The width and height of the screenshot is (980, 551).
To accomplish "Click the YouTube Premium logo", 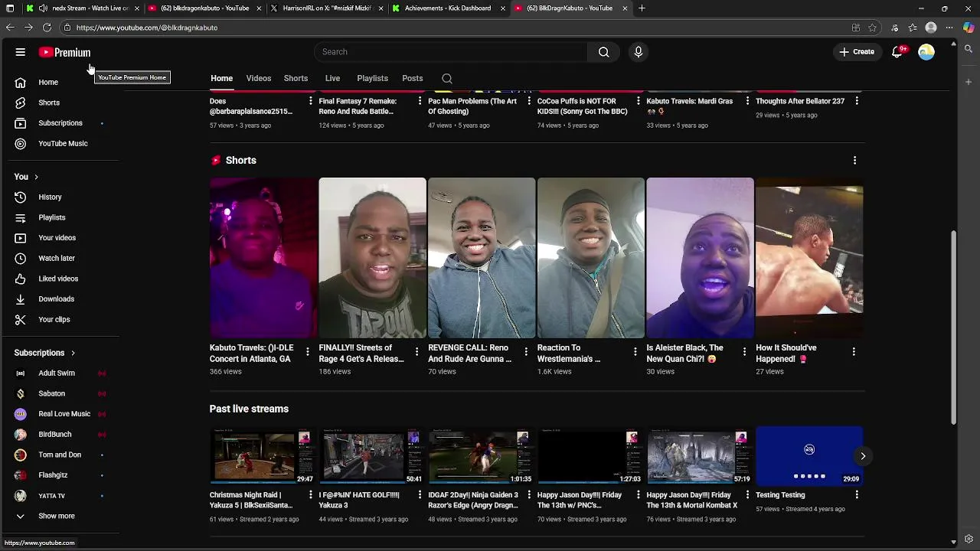I will [64, 52].
